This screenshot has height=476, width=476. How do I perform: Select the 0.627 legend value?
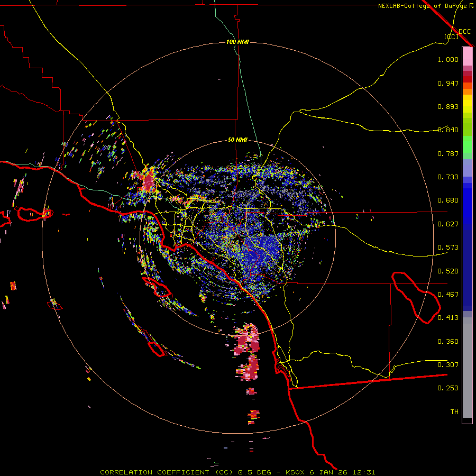pos(448,224)
